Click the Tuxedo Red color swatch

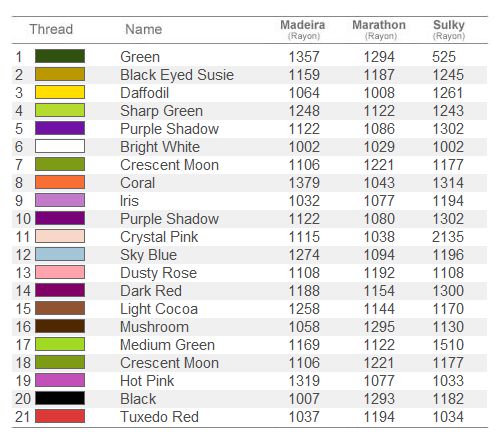point(60,416)
